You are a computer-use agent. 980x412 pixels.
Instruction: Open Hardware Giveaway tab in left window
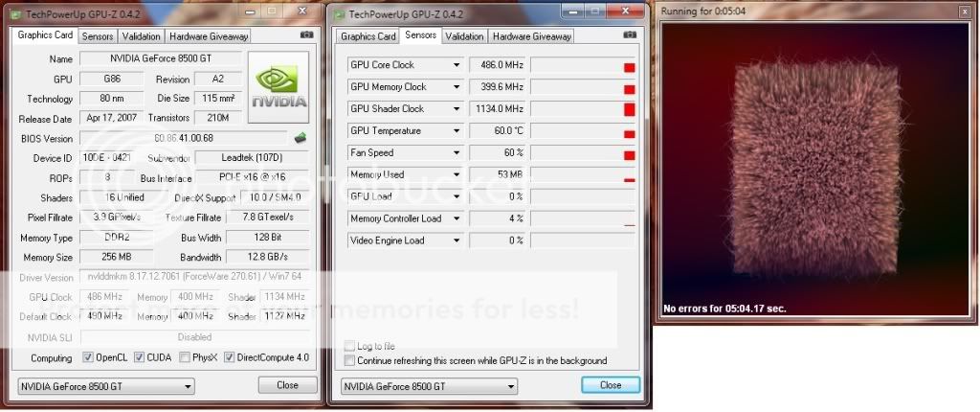[208, 36]
